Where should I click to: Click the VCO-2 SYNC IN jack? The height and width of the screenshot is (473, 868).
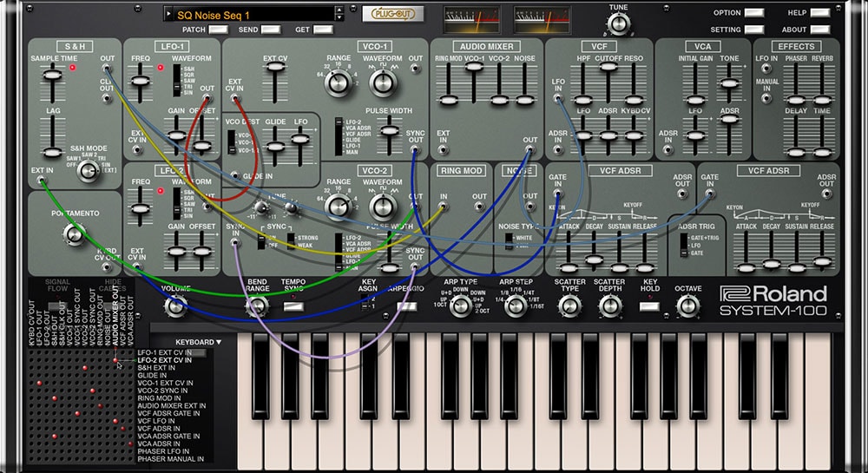234,242
